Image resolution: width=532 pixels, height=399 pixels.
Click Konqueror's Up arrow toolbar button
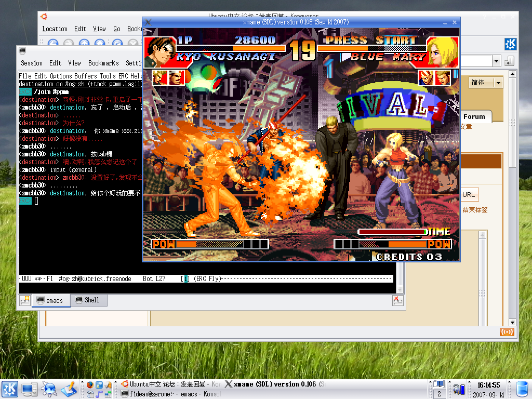coord(84,43)
